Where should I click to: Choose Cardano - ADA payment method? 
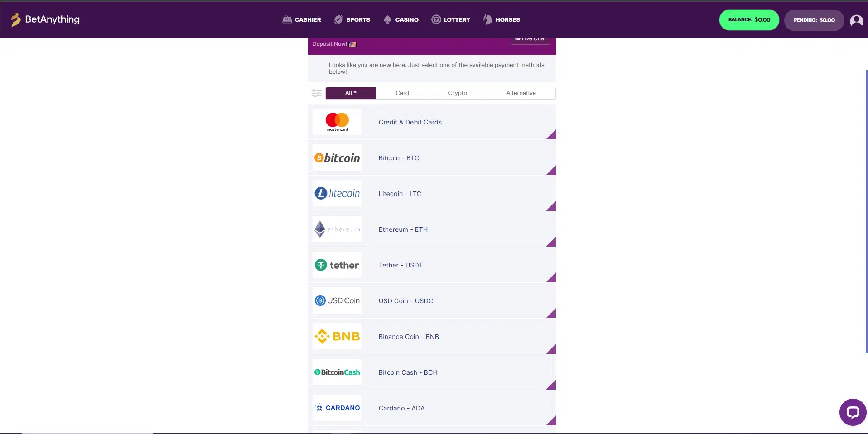click(x=432, y=408)
